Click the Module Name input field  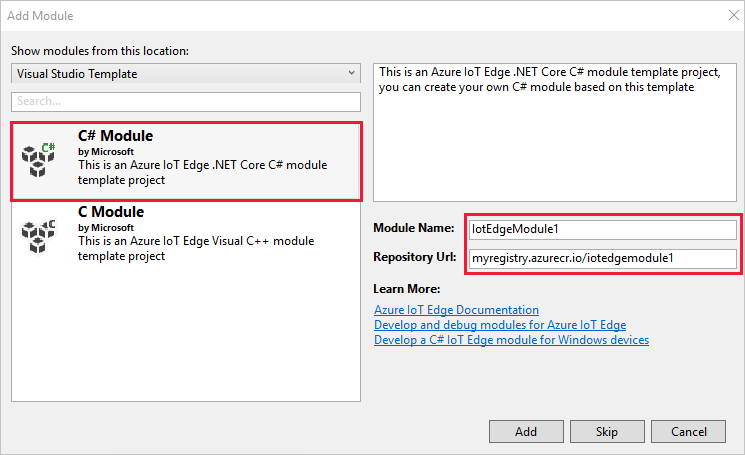[602, 229]
